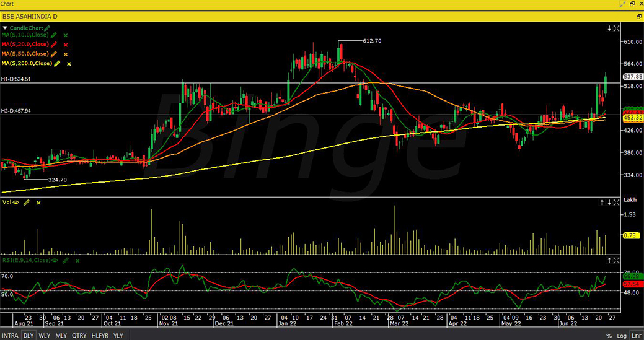Move the Vol pane up
This screenshot has height=340, width=644.
click(x=602, y=202)
